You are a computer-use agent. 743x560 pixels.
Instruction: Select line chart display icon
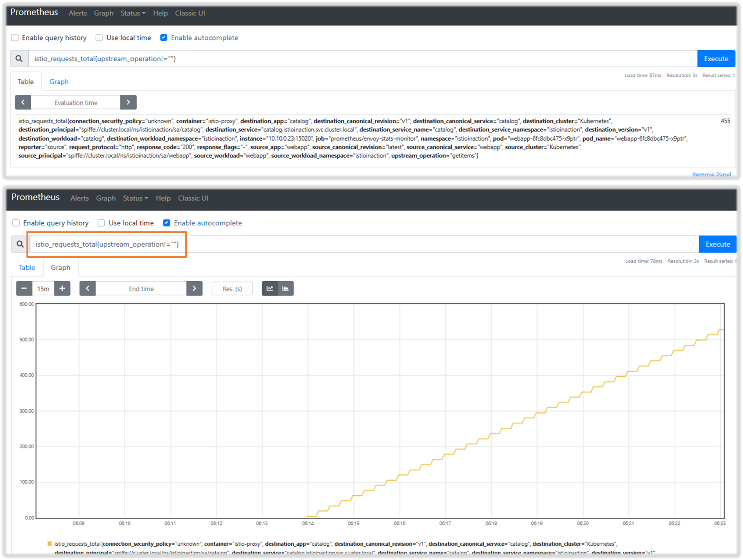tap(270, 289)
